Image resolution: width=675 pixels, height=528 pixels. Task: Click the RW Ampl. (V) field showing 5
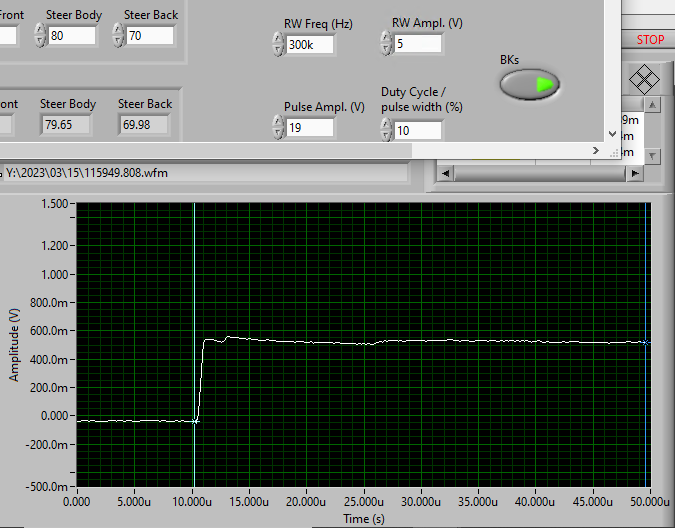point(418,43)
